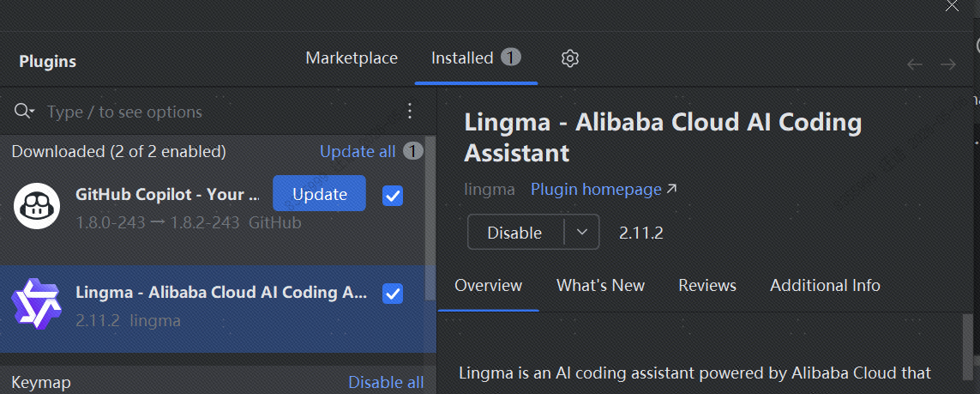Switch to the Marketplace tab
This screenshot has height=394, width=980.
(352, 58)
